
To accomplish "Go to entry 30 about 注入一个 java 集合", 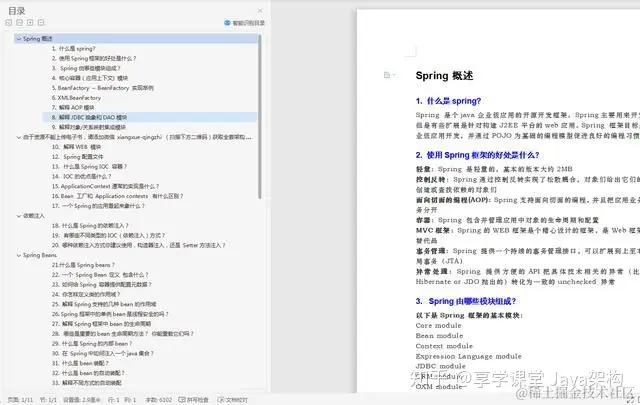I will click(x=103, y=354).
